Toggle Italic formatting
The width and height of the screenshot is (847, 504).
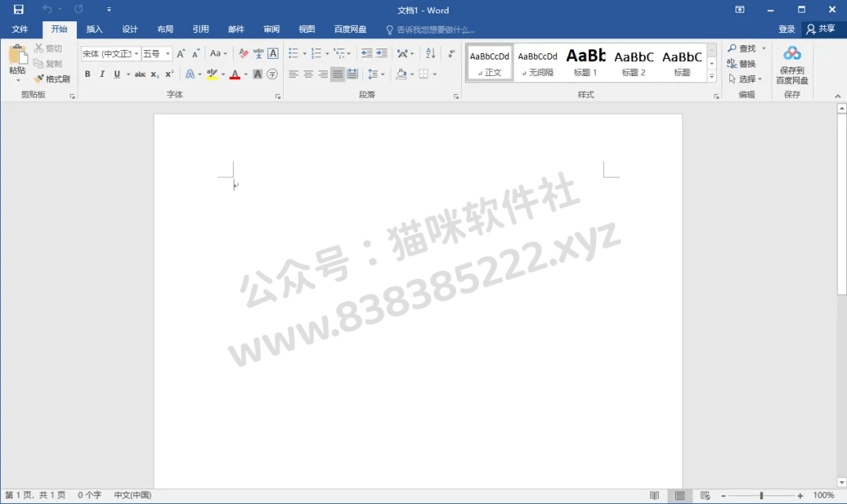[x=102, y=74]
